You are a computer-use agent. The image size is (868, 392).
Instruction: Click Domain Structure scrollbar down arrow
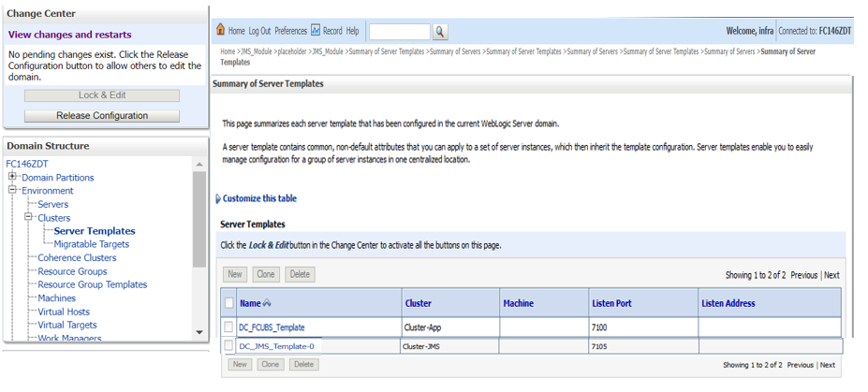199,332
